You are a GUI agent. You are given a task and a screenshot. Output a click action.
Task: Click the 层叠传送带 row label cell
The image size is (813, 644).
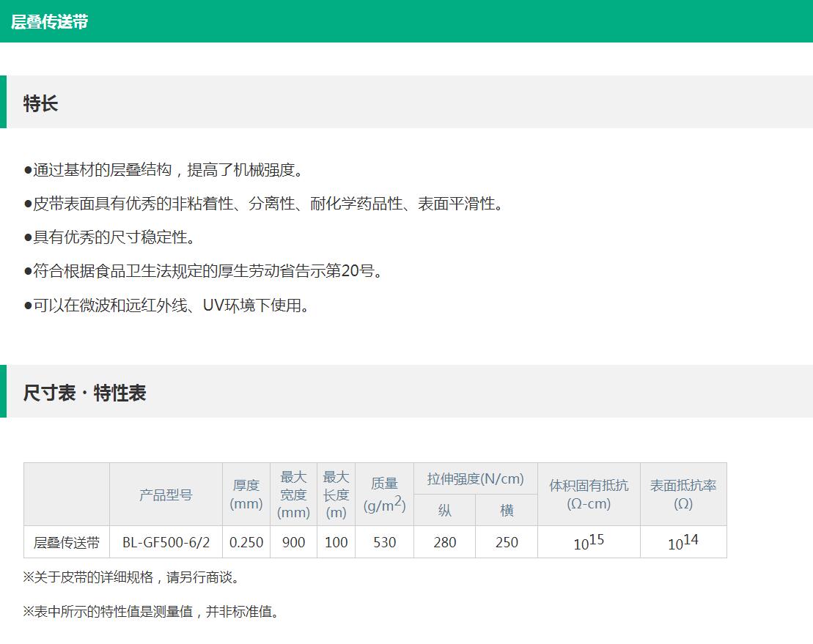click(67, 542)
